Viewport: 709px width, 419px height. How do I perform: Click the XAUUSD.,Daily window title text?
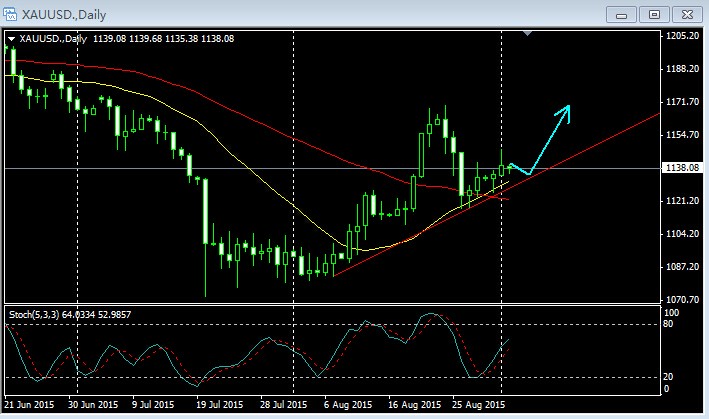pyautogui.click(x=64, y=14)
